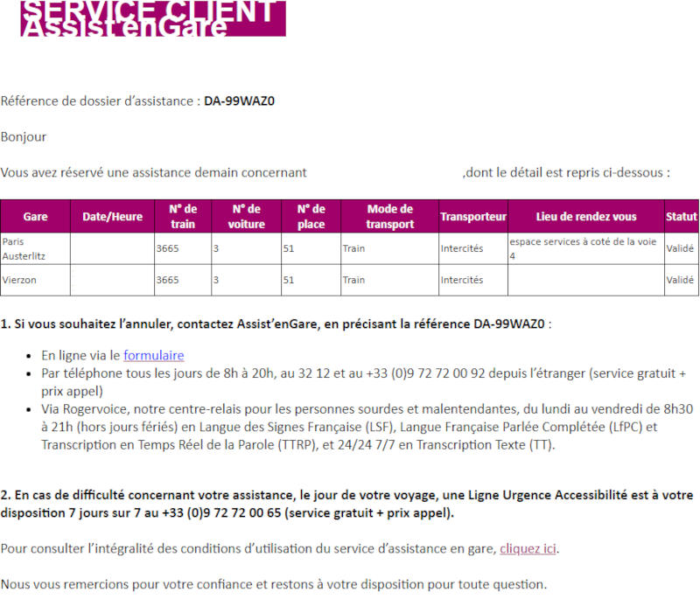
Task: Click the N° de voiture column header
Action: (x=247, y=217)
